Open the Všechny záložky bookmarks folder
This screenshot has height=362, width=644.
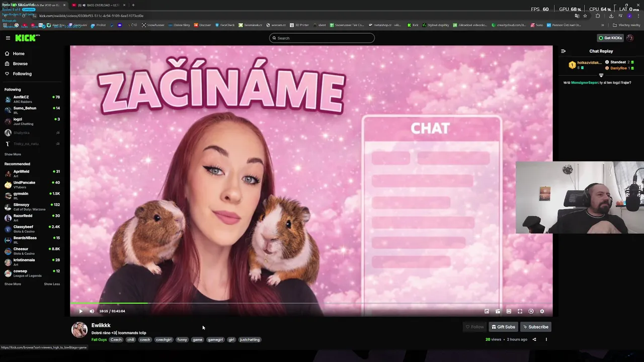627,25
